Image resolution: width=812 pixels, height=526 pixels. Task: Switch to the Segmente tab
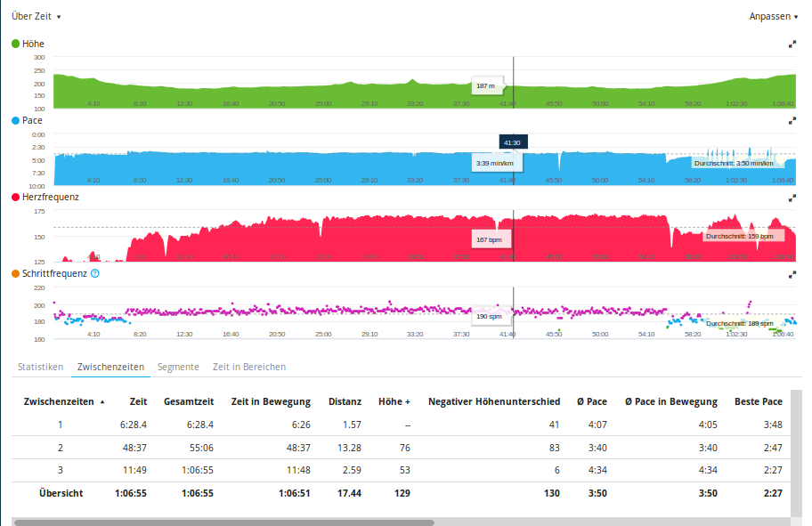(x=178, y=367)
